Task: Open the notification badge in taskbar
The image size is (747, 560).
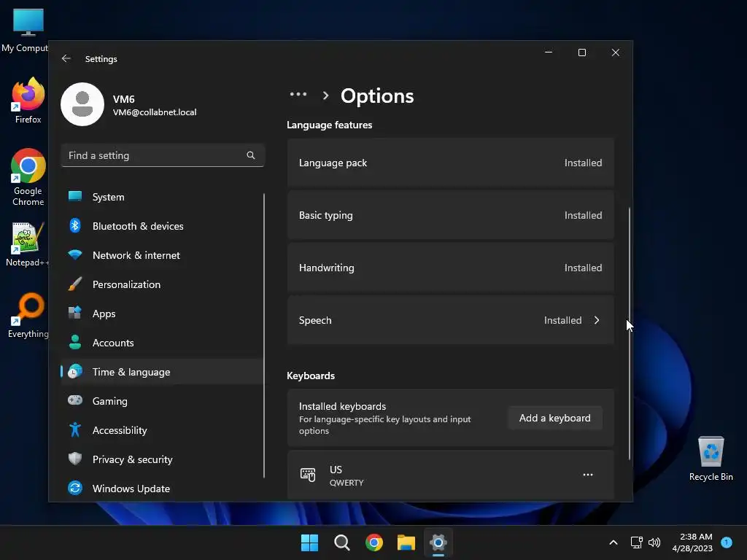Action: point(727,542)
